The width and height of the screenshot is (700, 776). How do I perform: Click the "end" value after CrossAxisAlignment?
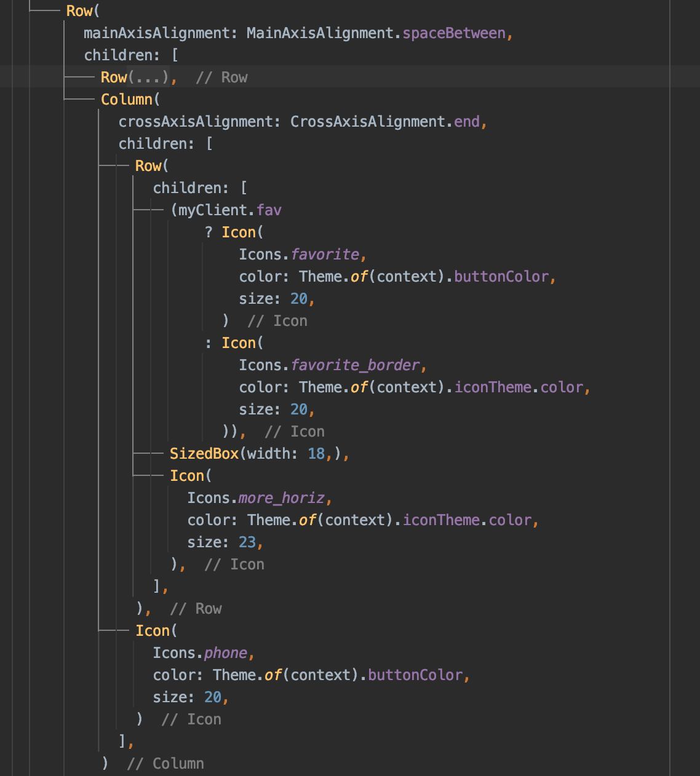tap(467, 122)
